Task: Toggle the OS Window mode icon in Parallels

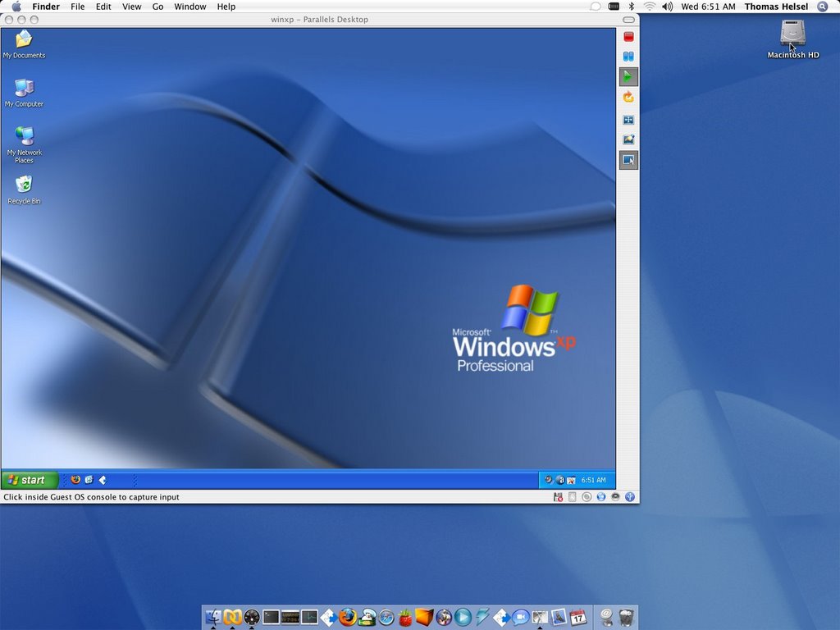Action: tap(628, 160)
